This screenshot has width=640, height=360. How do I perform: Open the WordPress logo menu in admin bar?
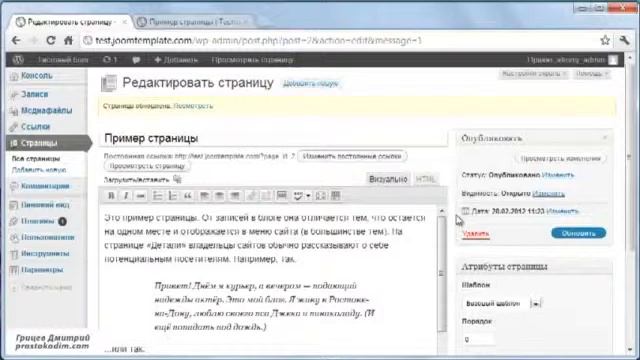tap(18, 60)
